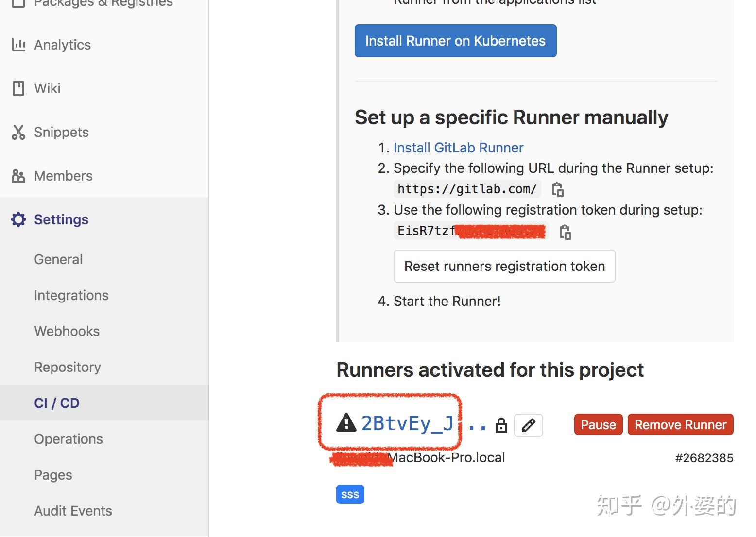This screenshot has height=537, width=756.
Task: Click the Snippets scissors icon
Action: 18,132
